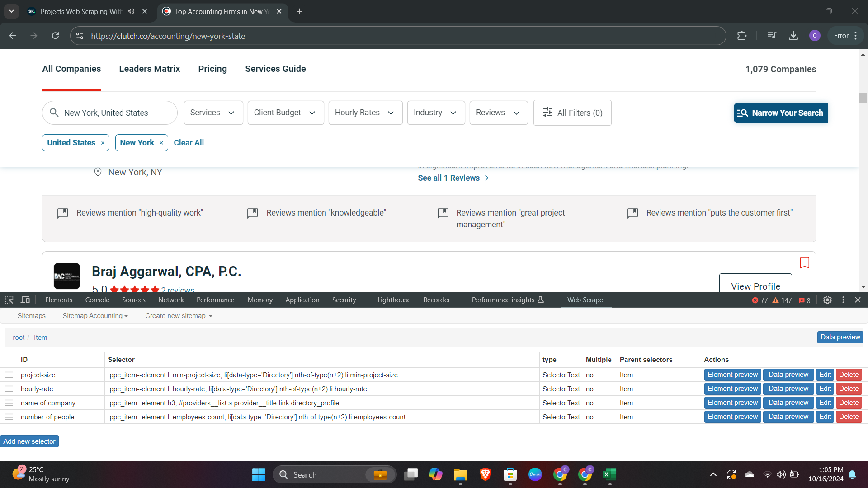
Task: Open the site information icon in address bar
Action: [x=80, y=36]
